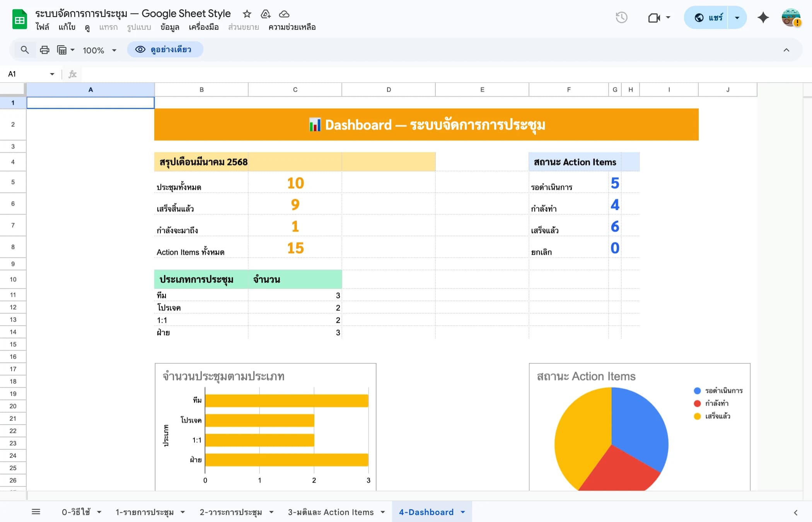Open the 100% zoom dropdown

pos(99,50)
